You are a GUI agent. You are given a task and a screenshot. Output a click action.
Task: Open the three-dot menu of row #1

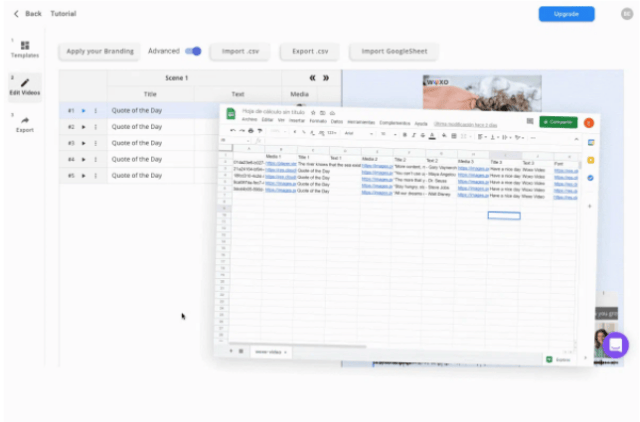[x=96, y=111]
